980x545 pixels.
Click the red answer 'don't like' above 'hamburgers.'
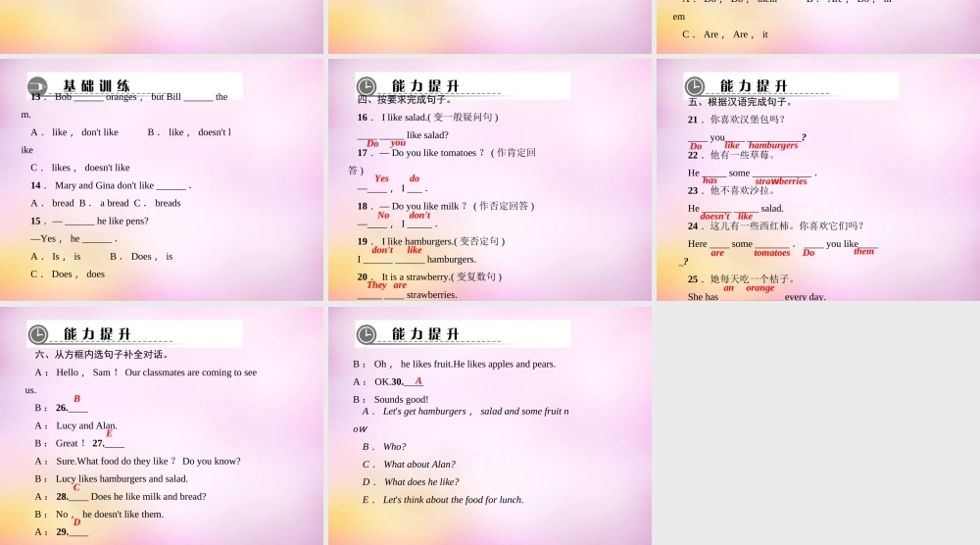pos(398,250)
